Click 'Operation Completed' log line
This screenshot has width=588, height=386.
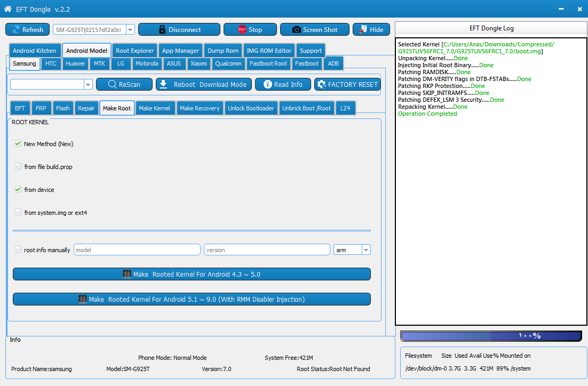coord(427,114)
